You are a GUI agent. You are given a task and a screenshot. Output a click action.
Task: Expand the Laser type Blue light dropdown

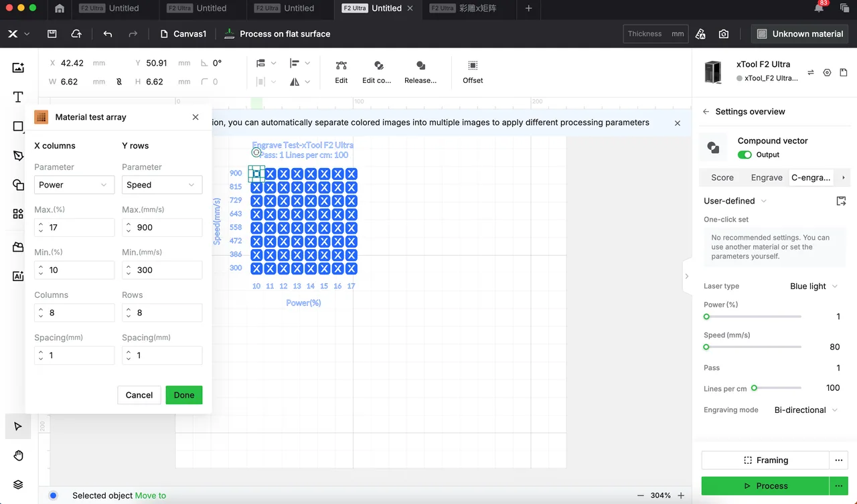click(x=813, y=286)
